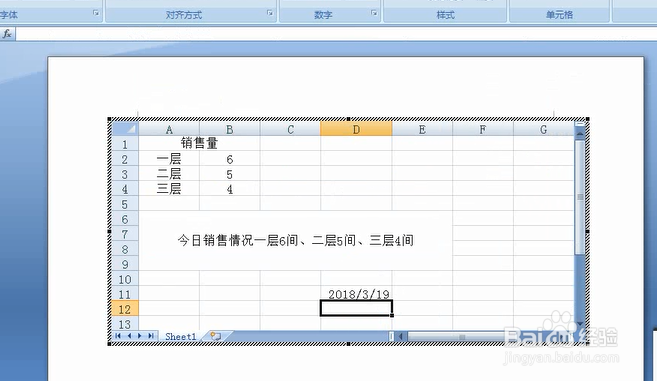Select row 6 header
Image resolution: width=657 pixels, height=381 pixels.
coord(125,219)
